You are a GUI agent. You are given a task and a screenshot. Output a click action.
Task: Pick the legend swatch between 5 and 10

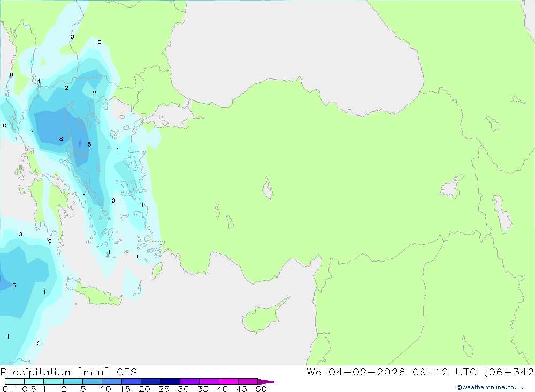[x=92, y=381]
